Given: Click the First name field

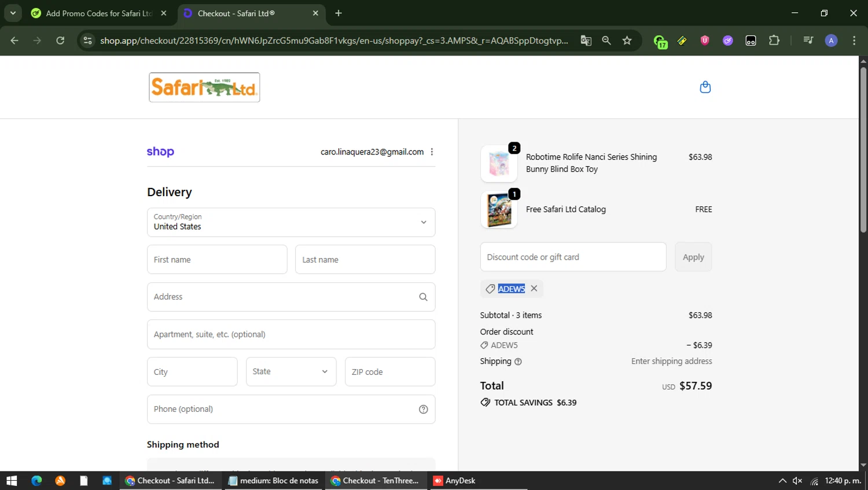Looking at the screenshot, I should click(x=217, y=259).
